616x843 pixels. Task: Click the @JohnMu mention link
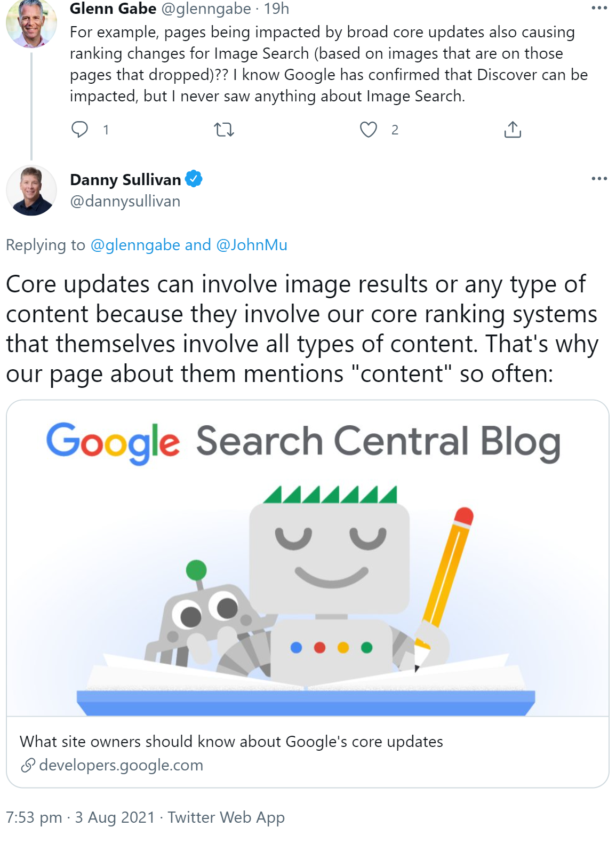click(x=251, y=245)
